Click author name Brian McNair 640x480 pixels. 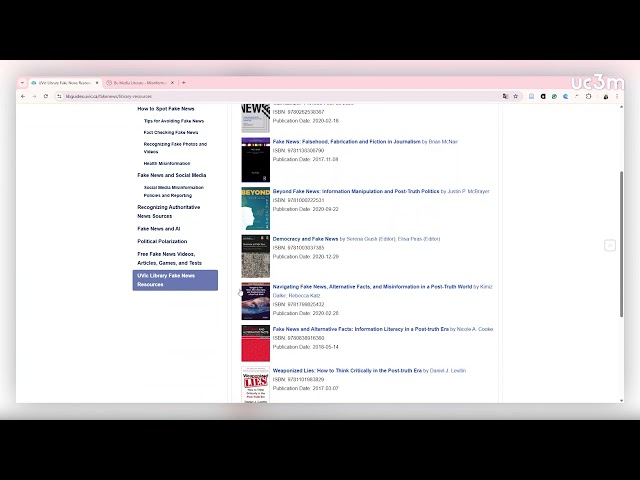point(443,142)
